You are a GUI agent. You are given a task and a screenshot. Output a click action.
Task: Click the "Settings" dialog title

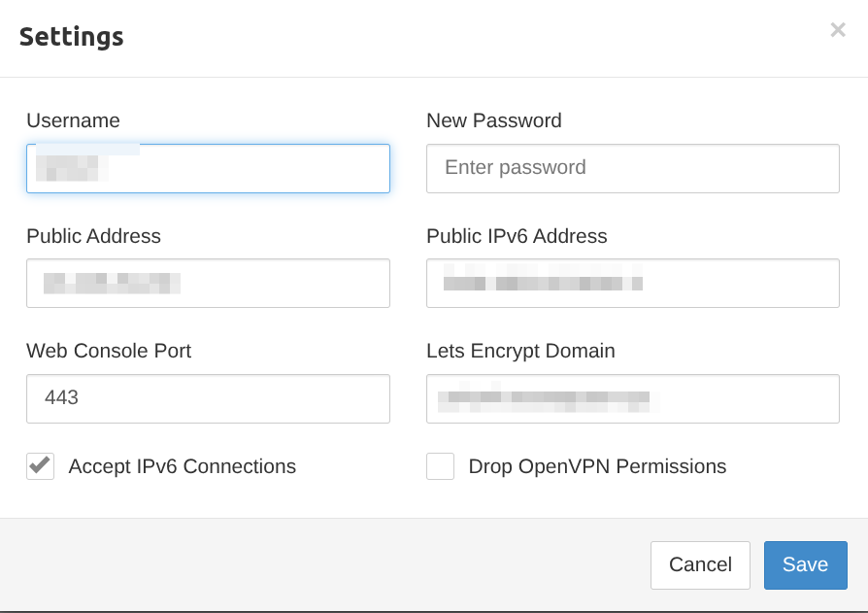[71, 37]
